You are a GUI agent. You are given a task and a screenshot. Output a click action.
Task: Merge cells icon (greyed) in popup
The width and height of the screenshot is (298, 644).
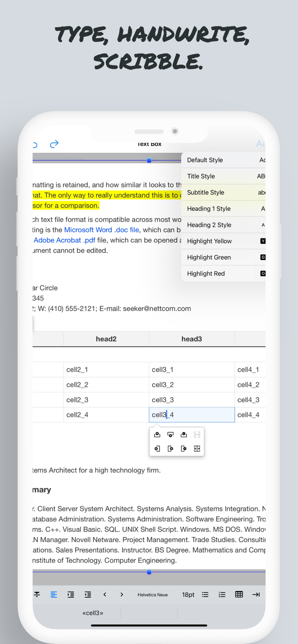197,434
